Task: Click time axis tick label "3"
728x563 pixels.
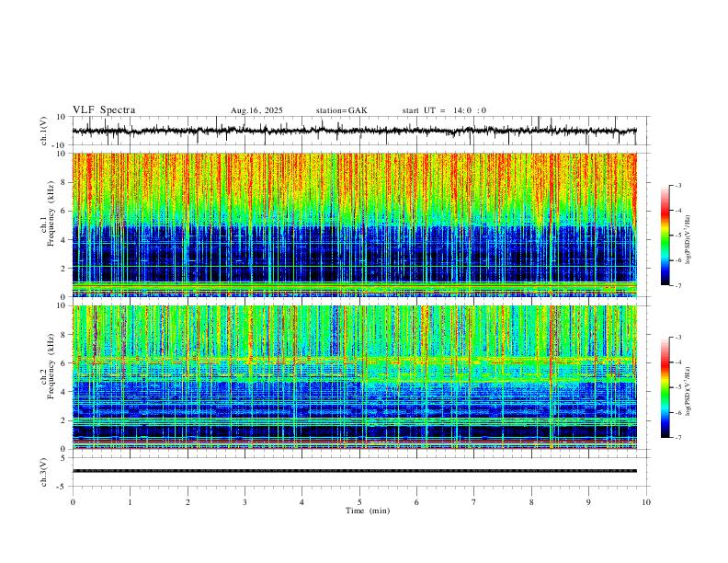Action: tap(245, 502)
